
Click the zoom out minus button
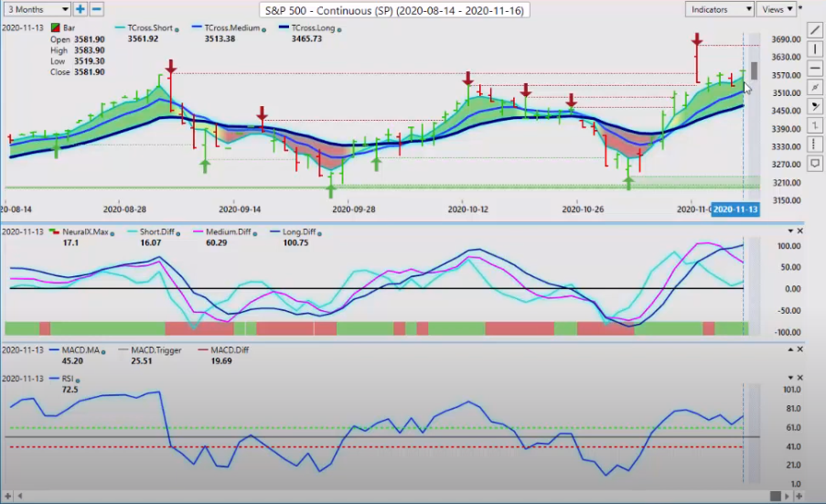(x=96, y=9)
